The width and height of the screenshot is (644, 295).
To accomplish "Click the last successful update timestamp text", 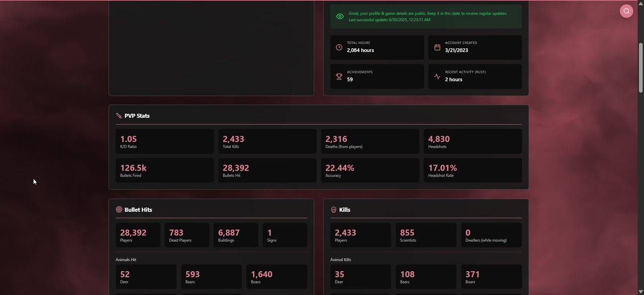I will (x=389, y=20).
